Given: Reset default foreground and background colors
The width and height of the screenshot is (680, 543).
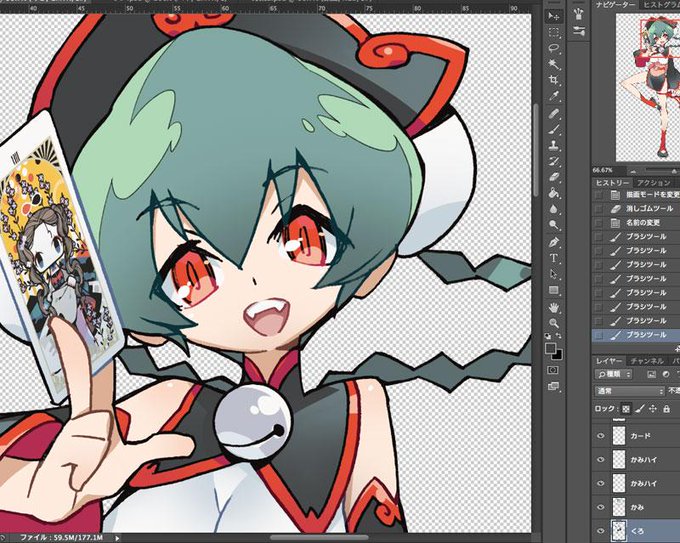Looking at the screenshot, I should (x=548, y=336).
